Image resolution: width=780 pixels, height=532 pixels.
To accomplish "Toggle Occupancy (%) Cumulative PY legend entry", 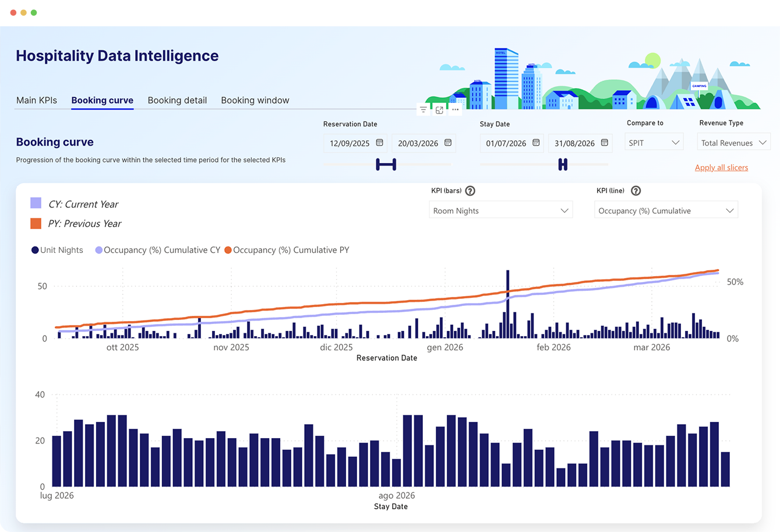I will coord(287,250).
